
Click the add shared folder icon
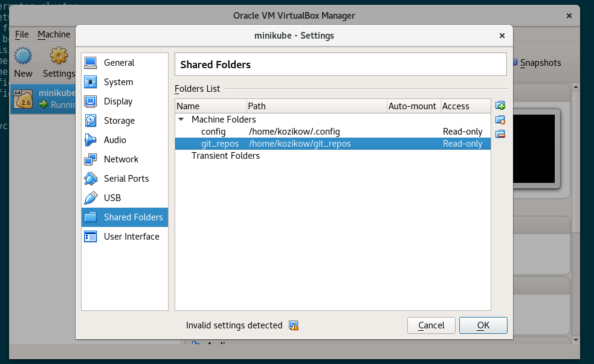pos(500,106)
